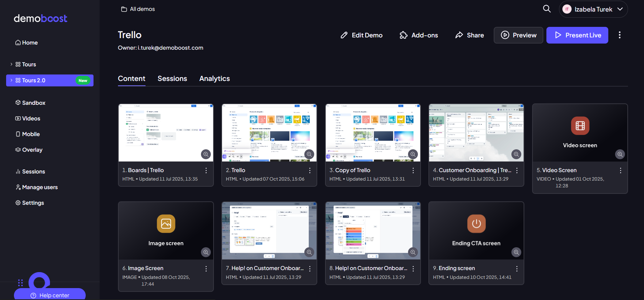
Task: Open the Copy of Trello thumbnail
Action: 373,133
